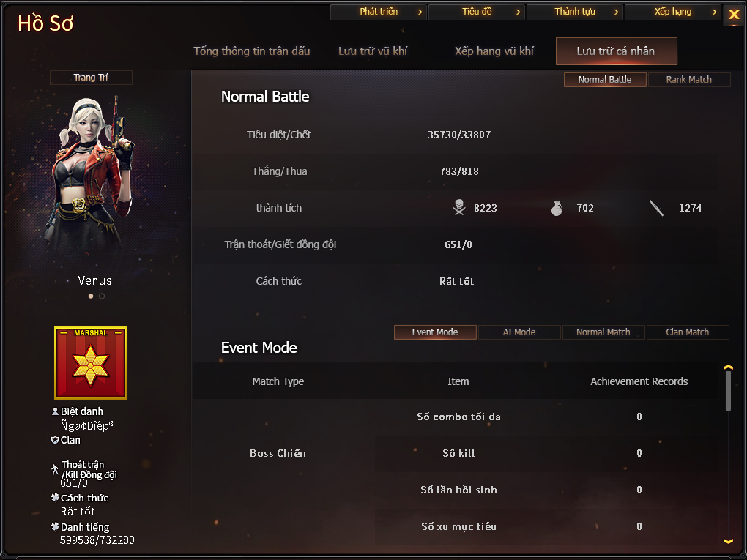The height and width of the screenshot is (560, 747).
Task: Select the first character page dot
Action: click(91, 296)
